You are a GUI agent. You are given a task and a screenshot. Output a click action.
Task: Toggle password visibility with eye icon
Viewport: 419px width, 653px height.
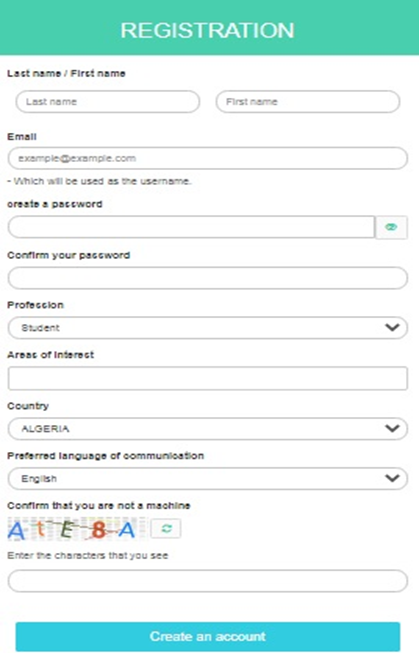[x=391, y=227]
